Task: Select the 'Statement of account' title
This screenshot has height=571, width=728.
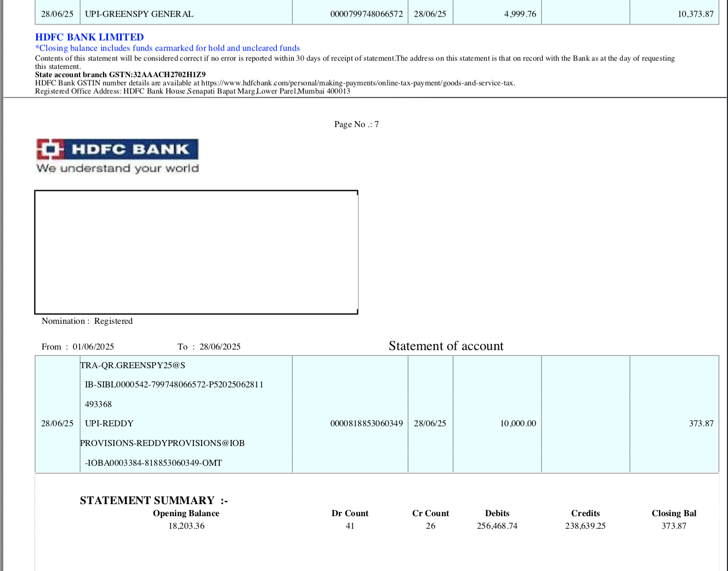Action: pyautogui.click(x=446, y=346)
